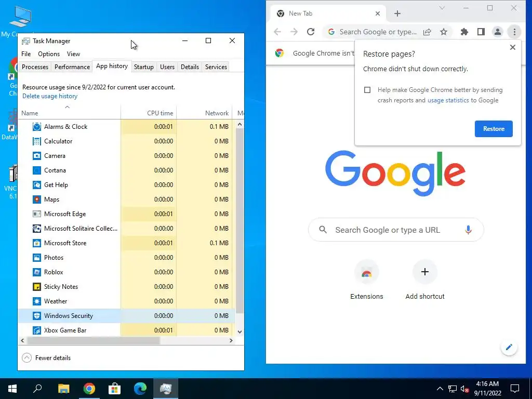Click the Windows Security shield icon

tap(37, 316)
